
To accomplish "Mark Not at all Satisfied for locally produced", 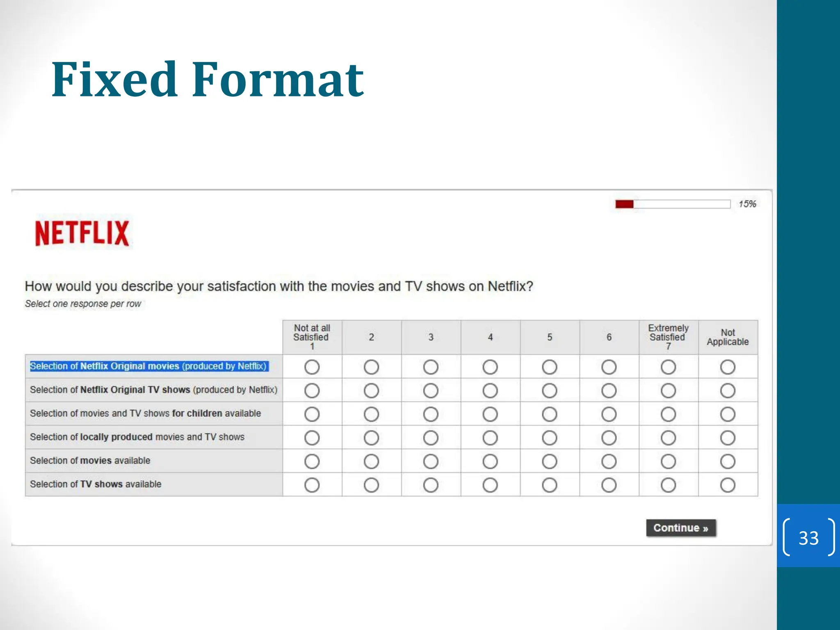I will (x=312, y=438).
